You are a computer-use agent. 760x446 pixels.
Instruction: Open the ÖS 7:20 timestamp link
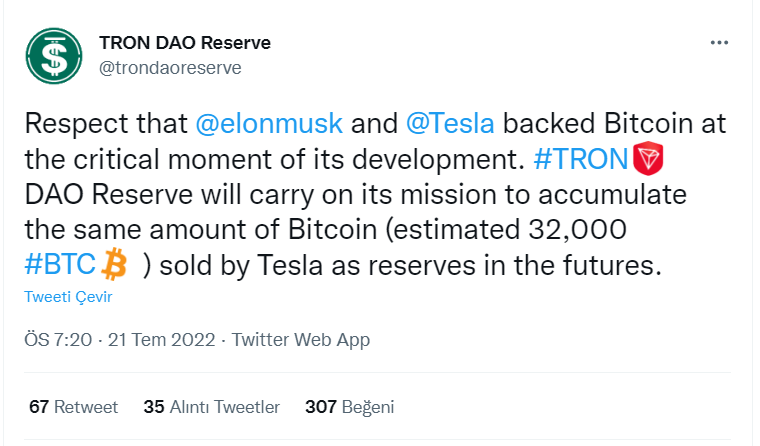point(58,340)
